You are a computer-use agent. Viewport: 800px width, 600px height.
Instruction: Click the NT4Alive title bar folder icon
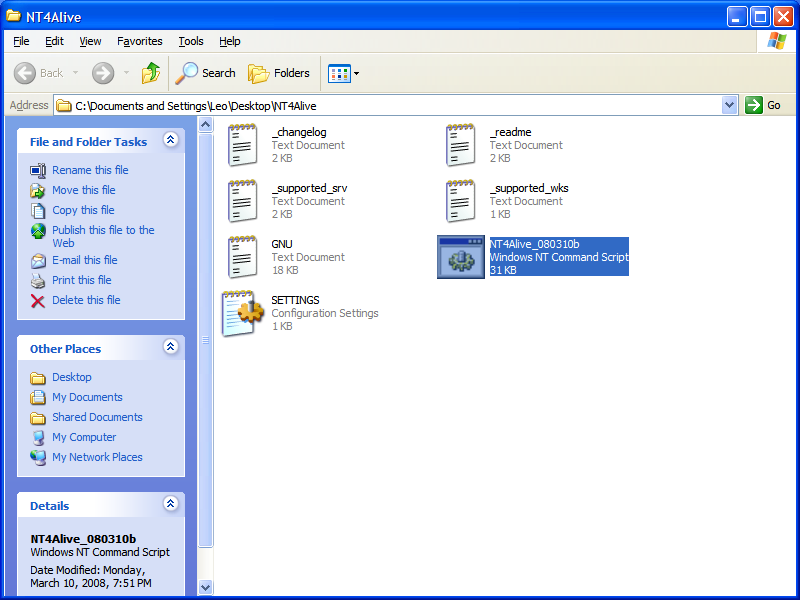13,16
